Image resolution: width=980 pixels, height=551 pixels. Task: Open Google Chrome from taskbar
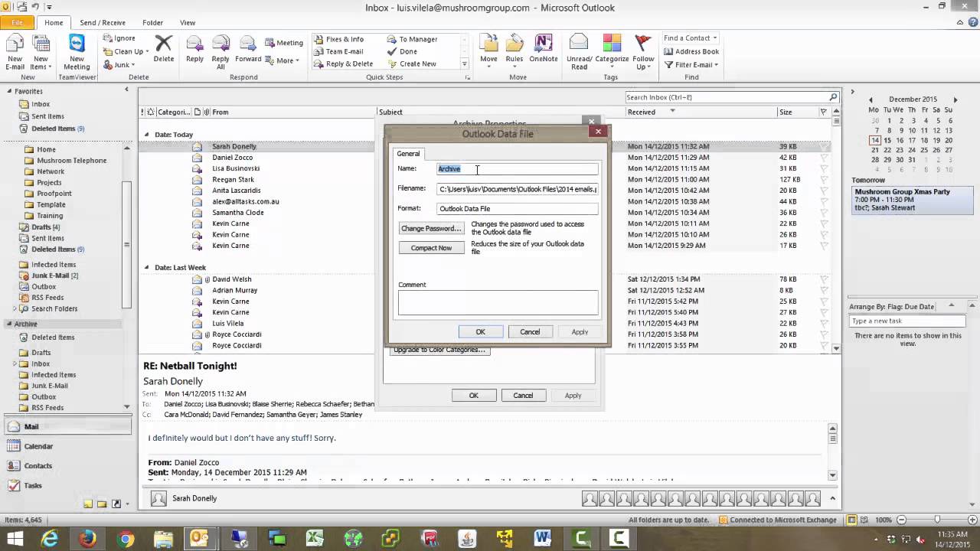[x=126, y=539]
